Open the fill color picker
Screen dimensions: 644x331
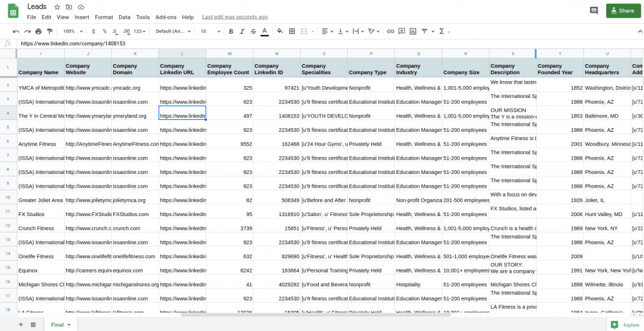(280, 31)
